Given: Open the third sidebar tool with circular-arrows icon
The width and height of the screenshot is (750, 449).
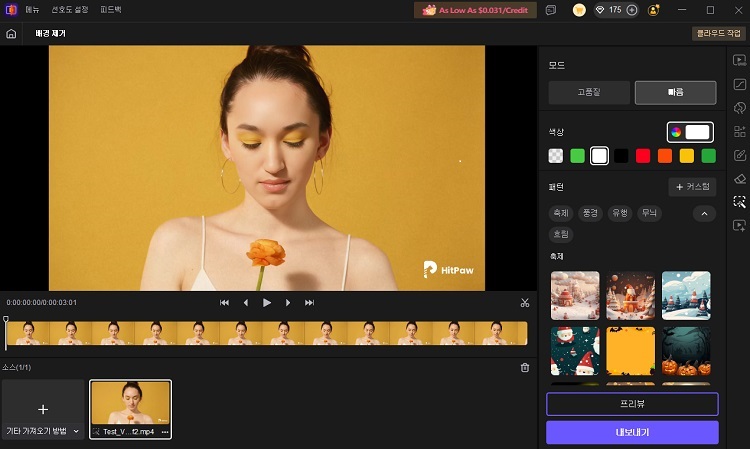Looking at the screenshot, I should coord(739,108).
